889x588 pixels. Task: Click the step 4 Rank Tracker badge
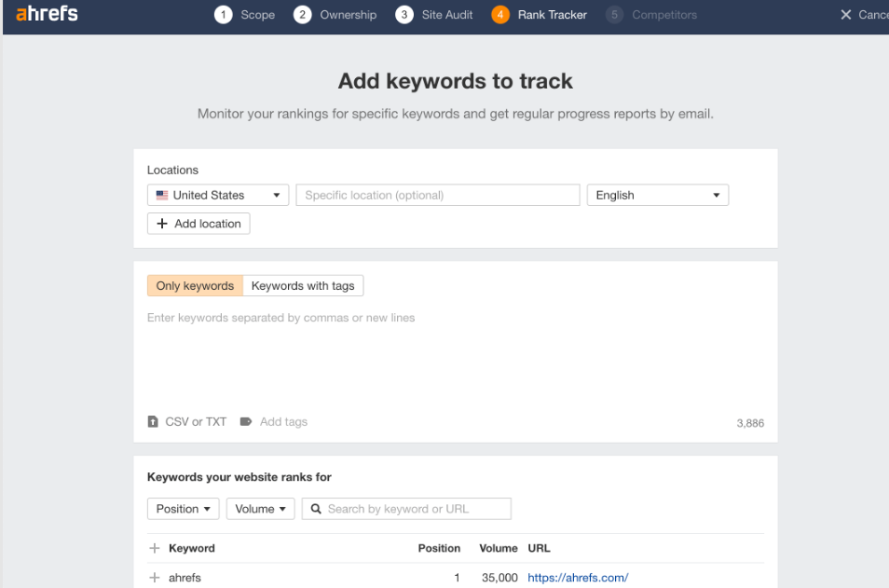pyautogui.click(x=499, y=15)
